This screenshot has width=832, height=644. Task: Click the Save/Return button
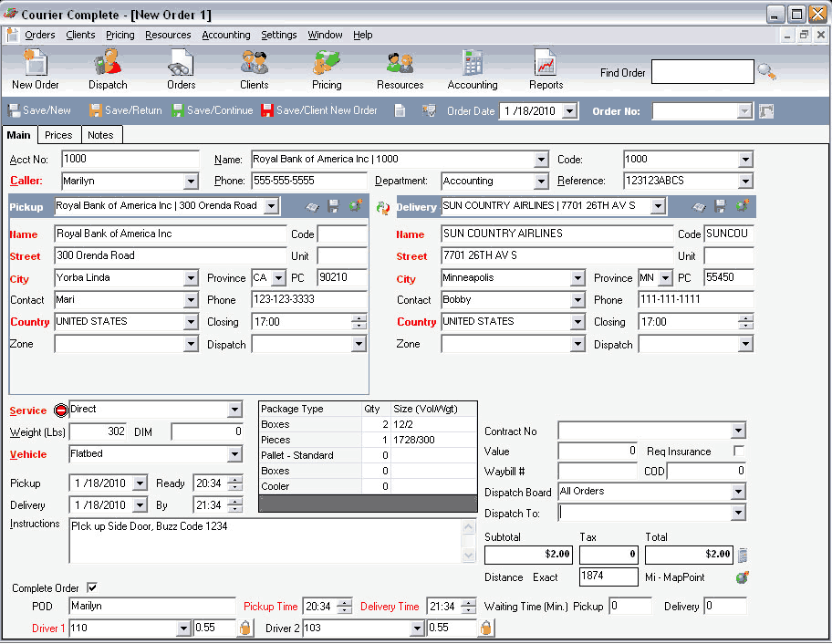(125, 110)
